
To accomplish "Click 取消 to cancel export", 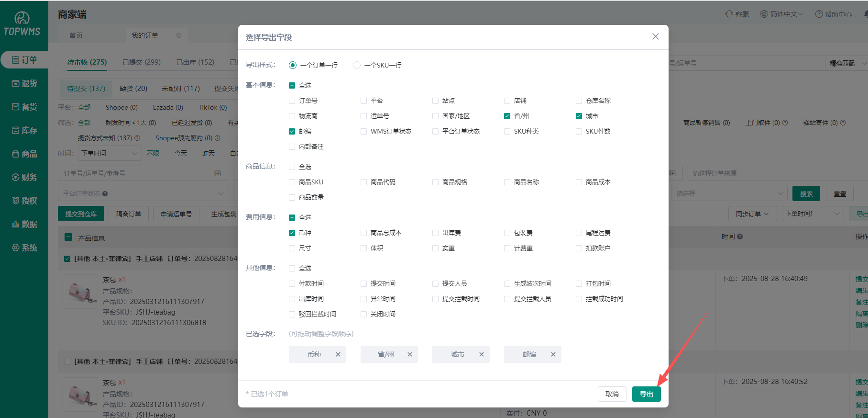I will [x=612, y=394].
